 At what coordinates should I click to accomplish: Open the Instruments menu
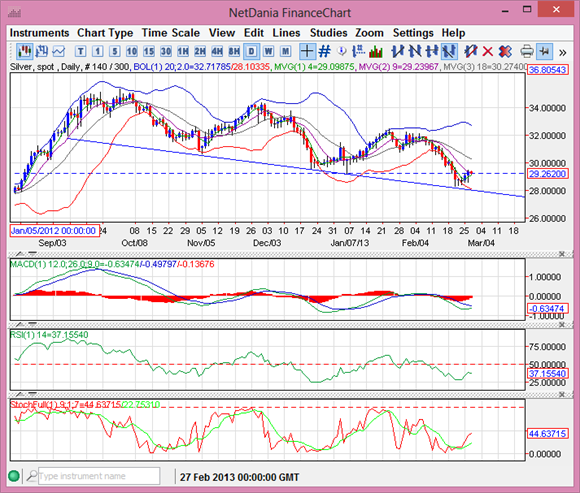point(39,33)
